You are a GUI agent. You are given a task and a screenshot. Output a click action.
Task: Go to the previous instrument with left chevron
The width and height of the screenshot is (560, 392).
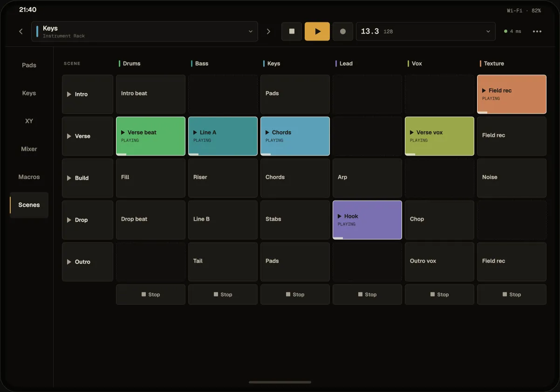(x=21, y=32)
